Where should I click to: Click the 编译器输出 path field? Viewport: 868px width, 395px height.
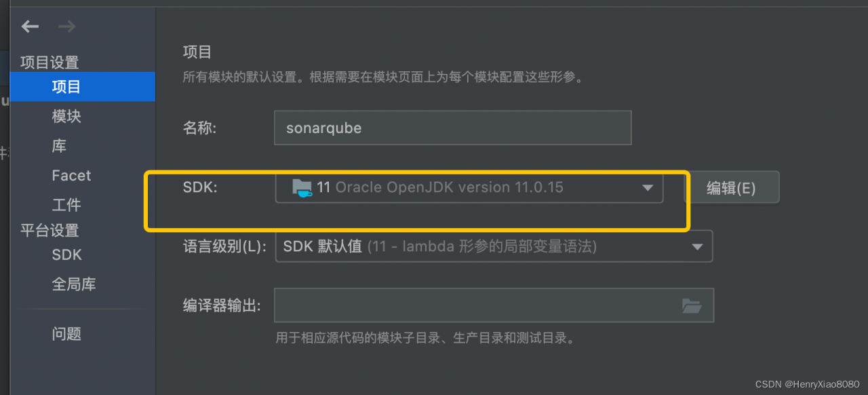pos(494,305)
